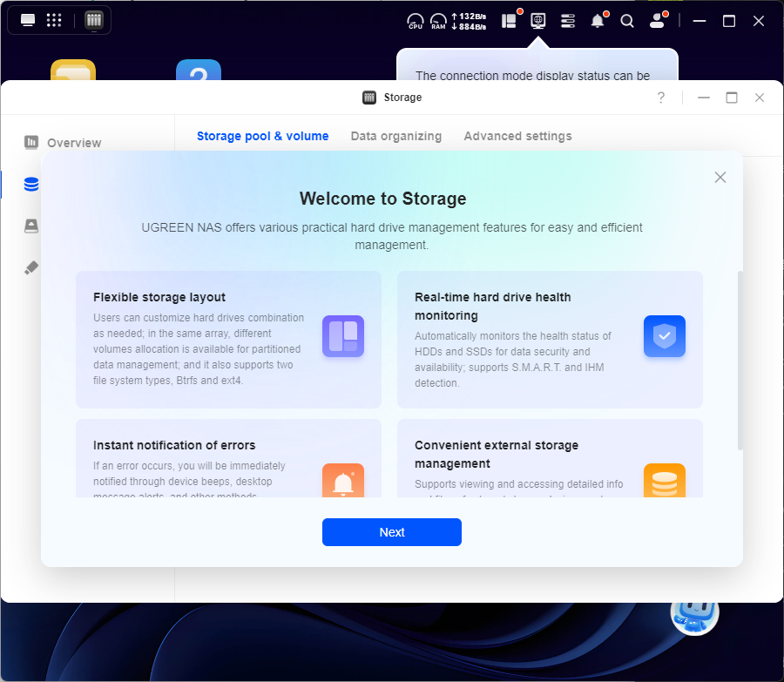784x682 pixels.
Task: Open the notifications bell icon
Action: point(598,21)
